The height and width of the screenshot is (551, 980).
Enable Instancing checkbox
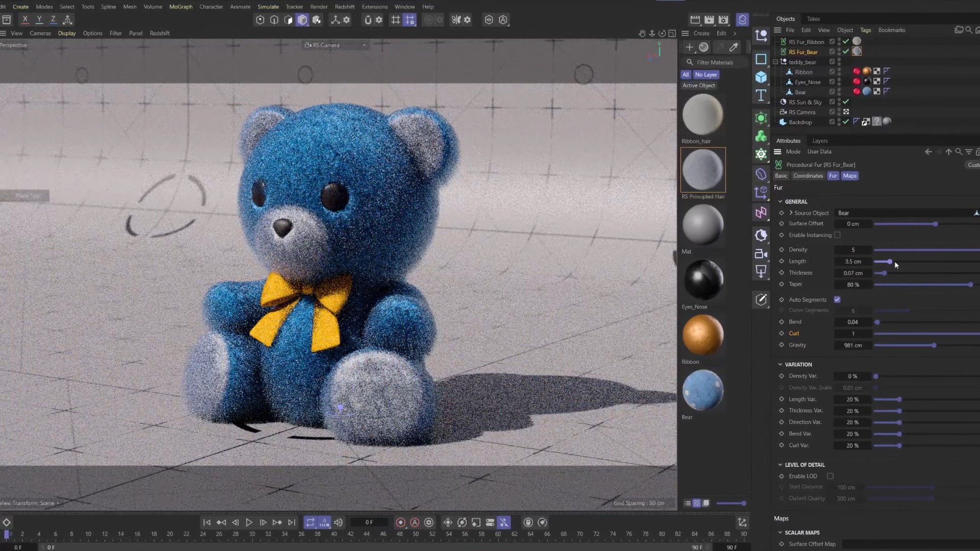pos(837,235)
